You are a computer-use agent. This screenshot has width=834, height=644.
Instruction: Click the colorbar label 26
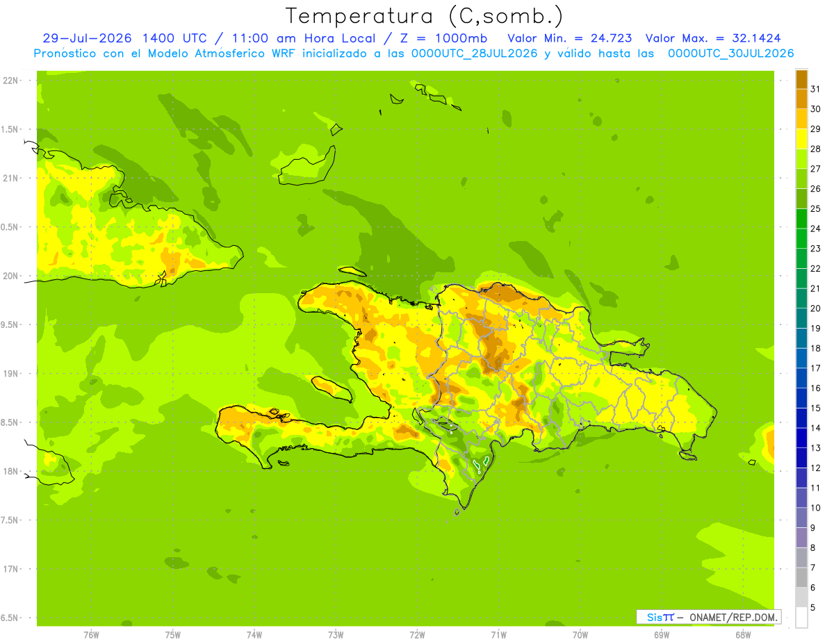pyautogui.click(x=815, y=188)
